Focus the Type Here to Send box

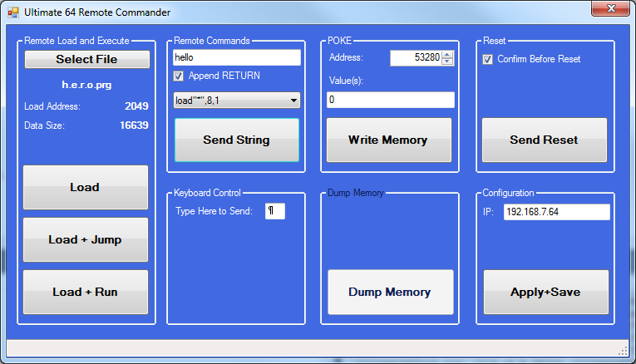(x=275, y=211)
